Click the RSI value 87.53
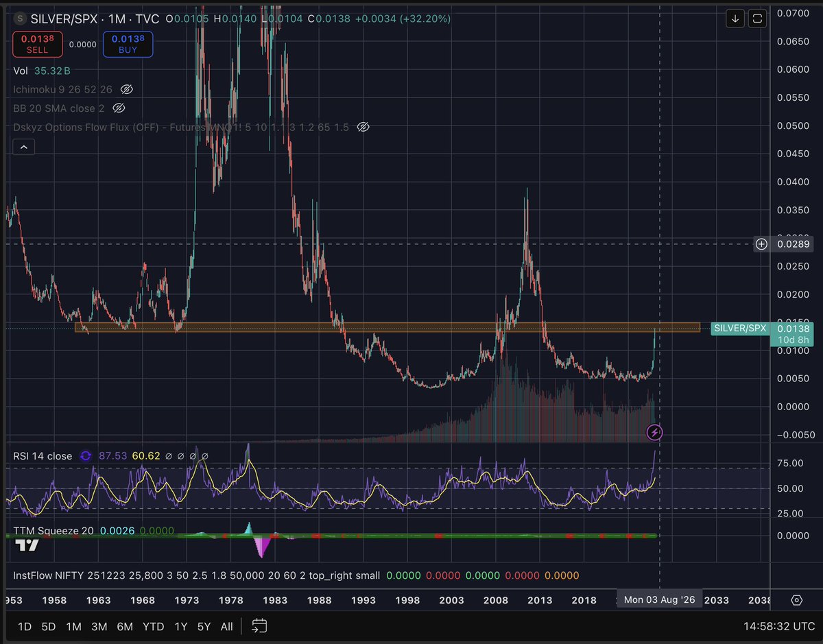This screenshot has height=644, width=823. (115, 455)
